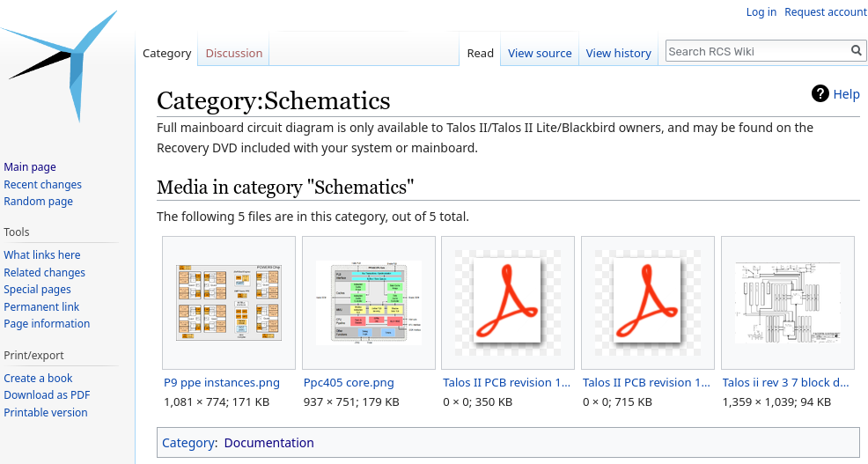868x464 pixels.
Task: Click the Log in link
Action: pyautogui.click(x=761, y=12)
